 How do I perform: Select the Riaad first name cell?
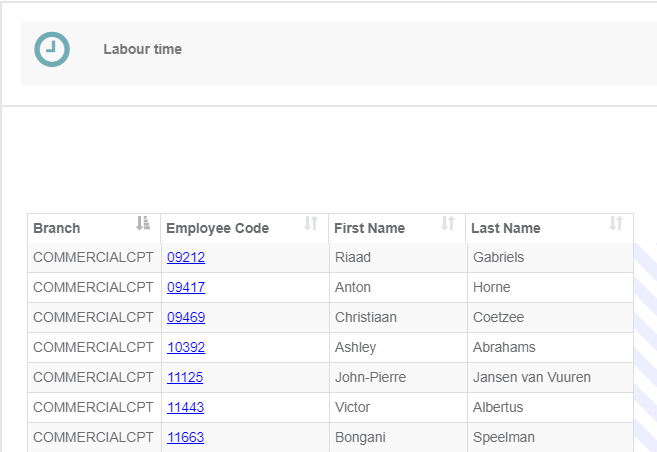click(x=353, y=257)
